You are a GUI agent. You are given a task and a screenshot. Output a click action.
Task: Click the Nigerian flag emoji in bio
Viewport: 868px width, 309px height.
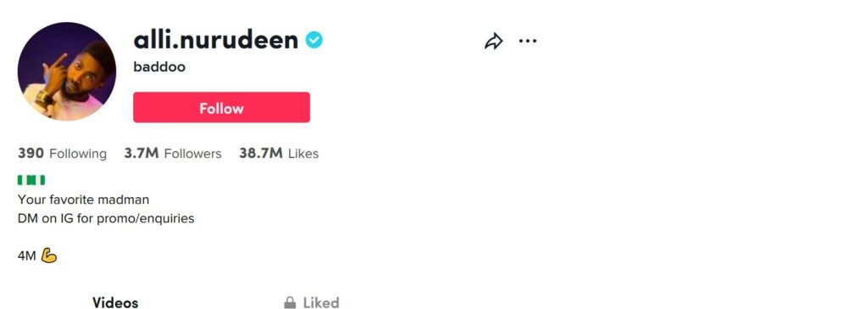point(31,180)
